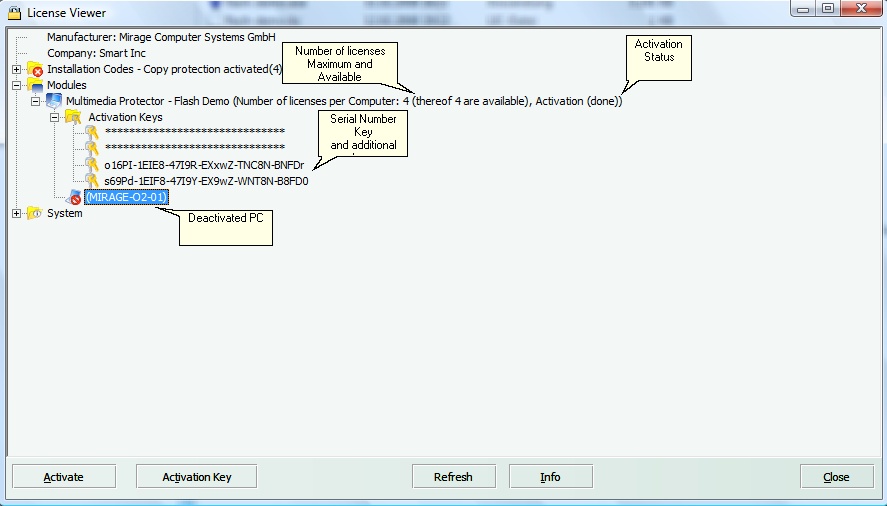Click the Refresh button
Viewport: 887px width, 506px height.
(453, 477)
